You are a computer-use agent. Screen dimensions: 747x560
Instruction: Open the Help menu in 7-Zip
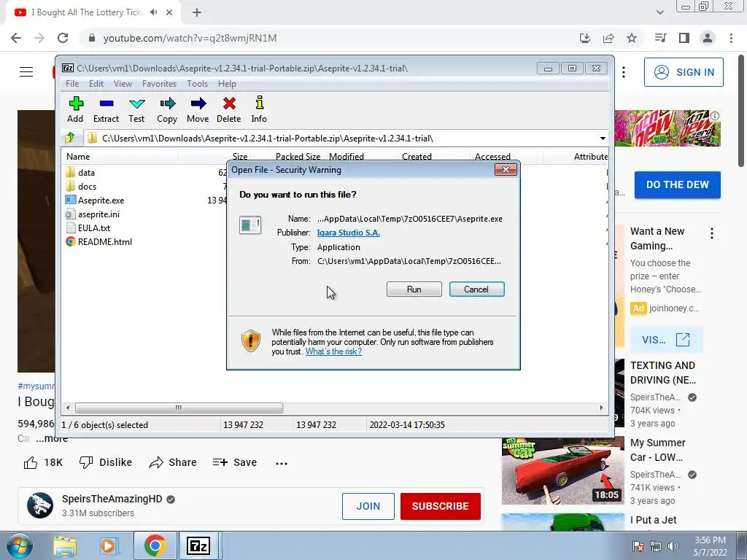[x=227, y=84]
